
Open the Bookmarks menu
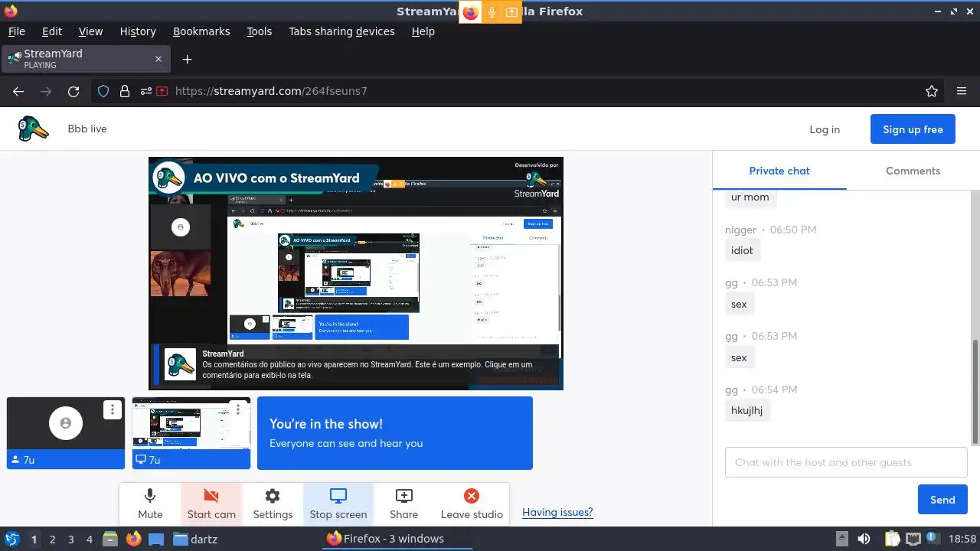(201, 31)
